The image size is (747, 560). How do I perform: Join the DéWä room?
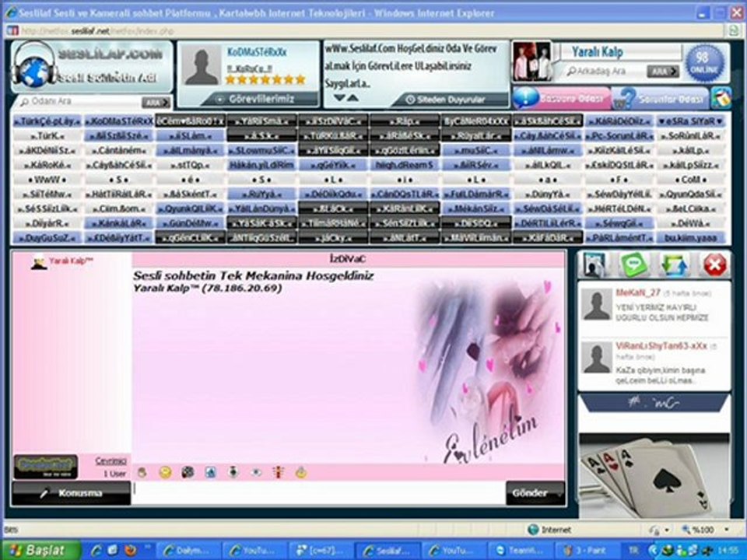(691, 223)
